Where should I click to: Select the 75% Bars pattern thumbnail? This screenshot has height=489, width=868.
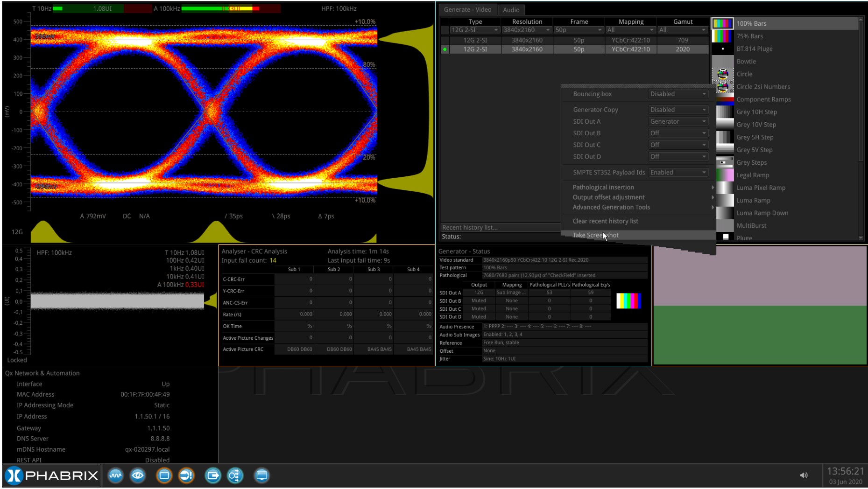722,36
